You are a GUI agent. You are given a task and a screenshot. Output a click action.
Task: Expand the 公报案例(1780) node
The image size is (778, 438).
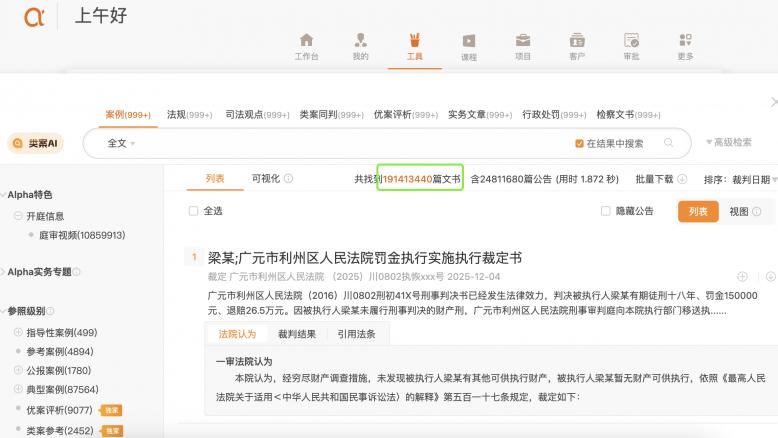(18, 370)
